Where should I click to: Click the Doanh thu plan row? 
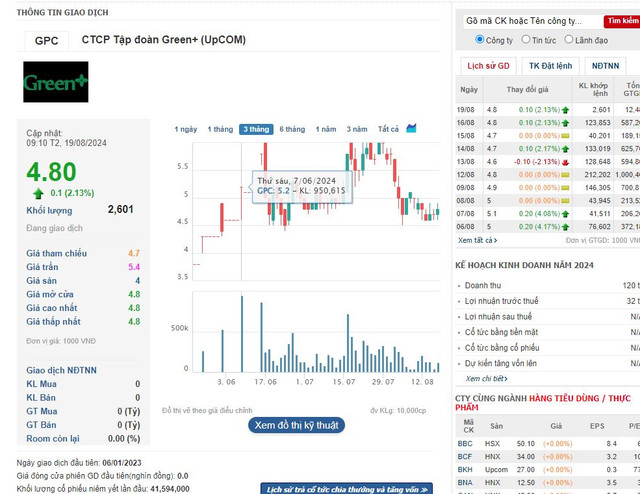[x=547, y=285]
